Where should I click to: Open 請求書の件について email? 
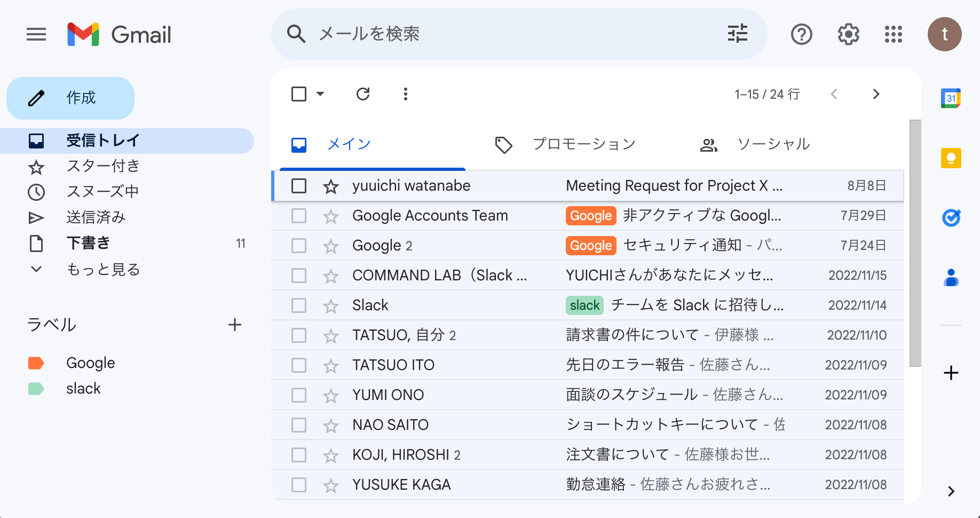tap(588, 335)
